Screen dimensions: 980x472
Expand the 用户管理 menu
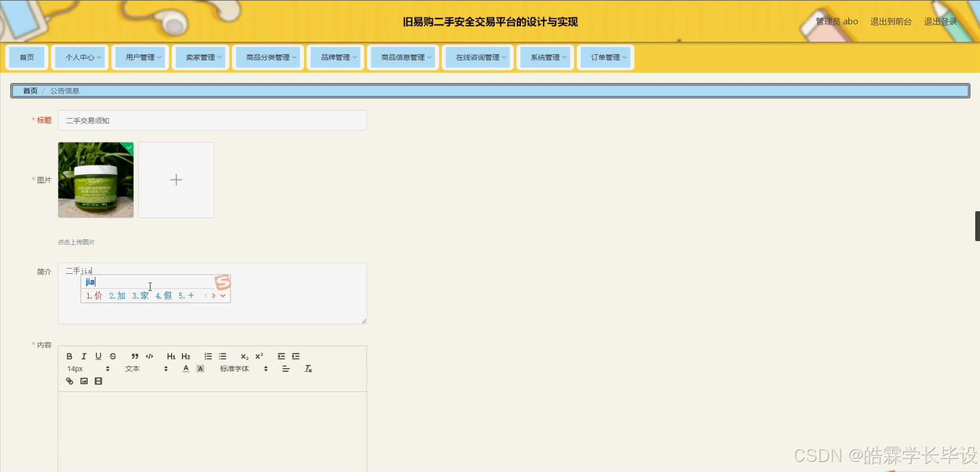(140, 57)
